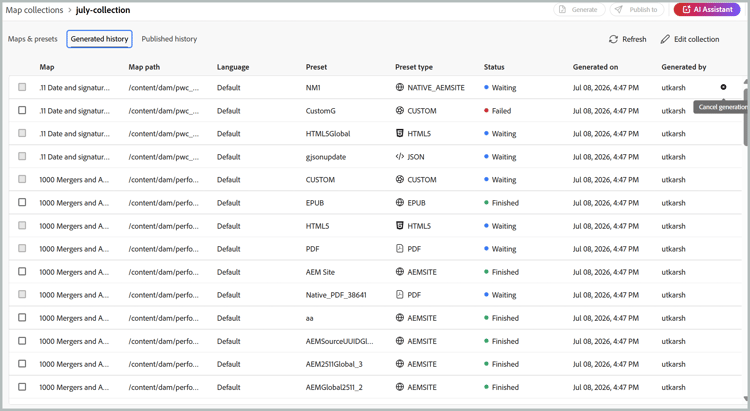The height and width of the screenshot is (411, 750).
Task: Select checkbox for CustomG failed row
Action: (22, 110)
